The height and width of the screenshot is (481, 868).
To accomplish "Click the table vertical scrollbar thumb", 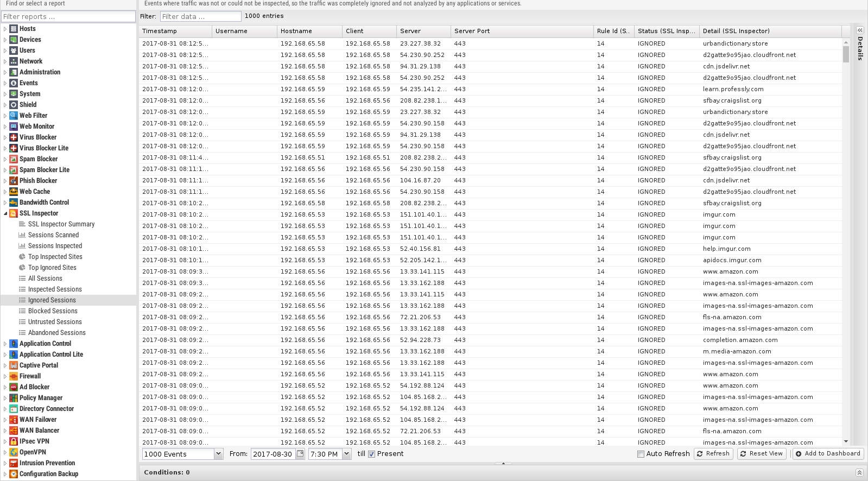I will click(846, 54).
